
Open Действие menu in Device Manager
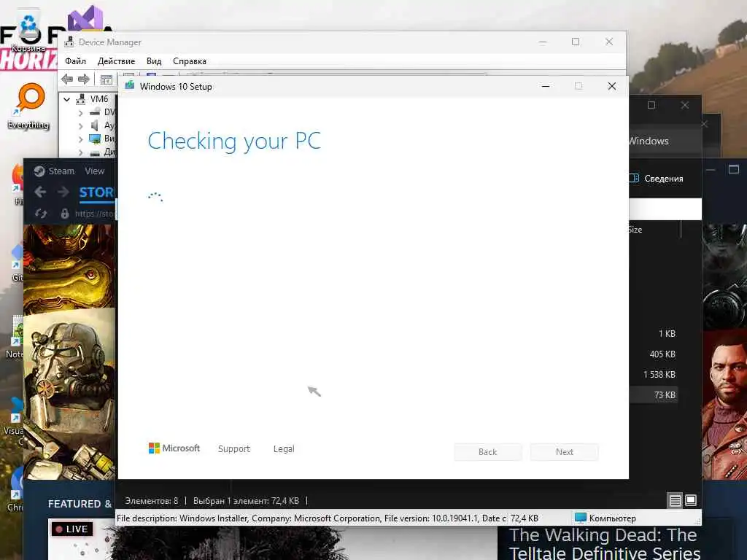[x=116, y=61]
